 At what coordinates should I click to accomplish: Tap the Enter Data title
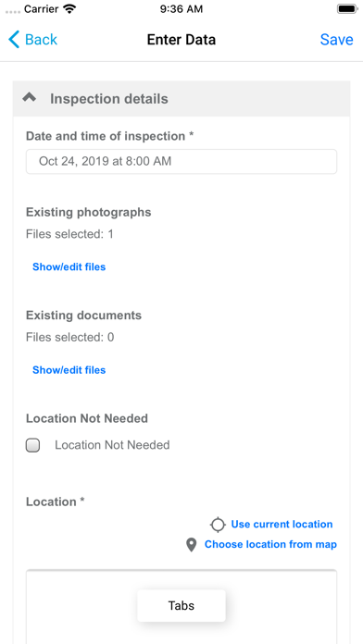point(181,40)
